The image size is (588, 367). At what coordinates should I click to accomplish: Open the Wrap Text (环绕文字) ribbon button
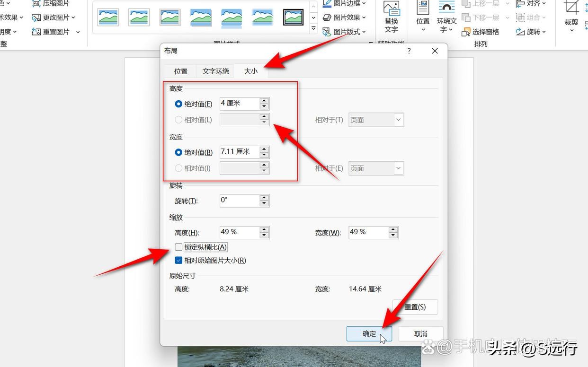pyautogui.click(x=446, y=17)
